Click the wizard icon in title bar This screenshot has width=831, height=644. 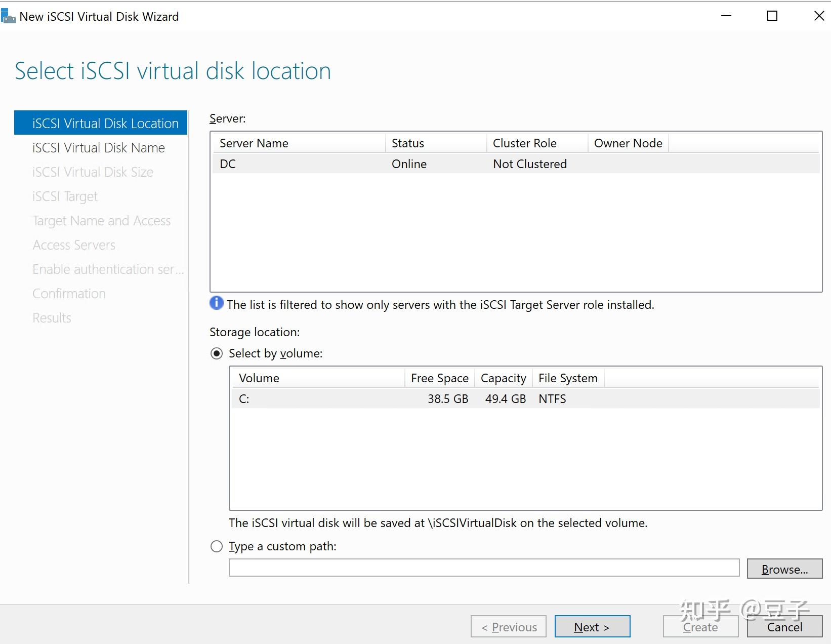(x=9, y=16)
